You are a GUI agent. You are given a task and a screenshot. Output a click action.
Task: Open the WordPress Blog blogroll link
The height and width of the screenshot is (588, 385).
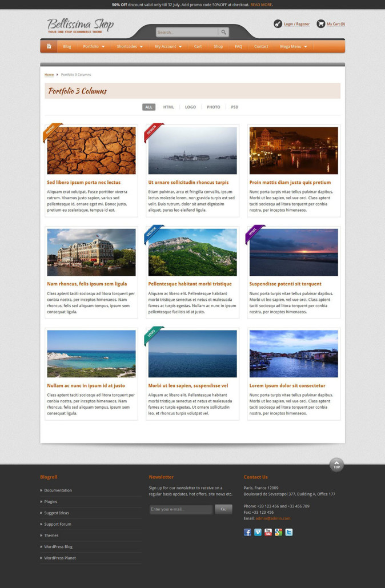coord(58,547)
